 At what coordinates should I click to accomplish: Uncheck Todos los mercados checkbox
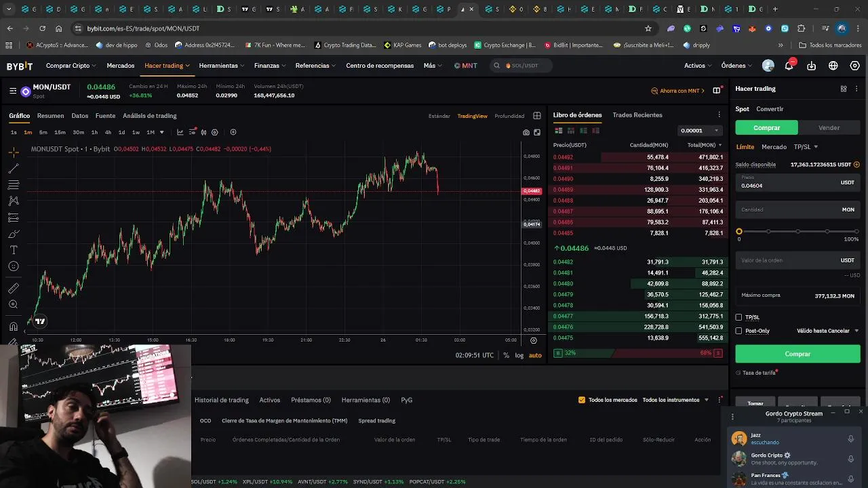[582, 400]
